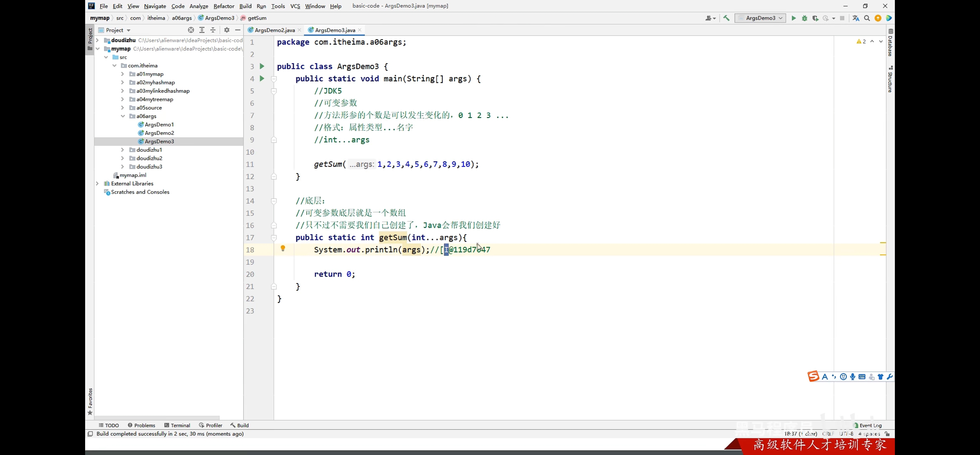Click the yellow lightbulb on line 18
This screenshot has height=455, width=980.
[283, 248]
